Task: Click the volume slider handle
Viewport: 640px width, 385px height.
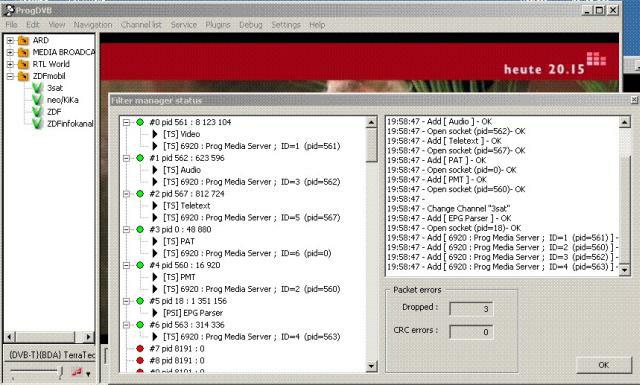Action: (x=61, y=372)
